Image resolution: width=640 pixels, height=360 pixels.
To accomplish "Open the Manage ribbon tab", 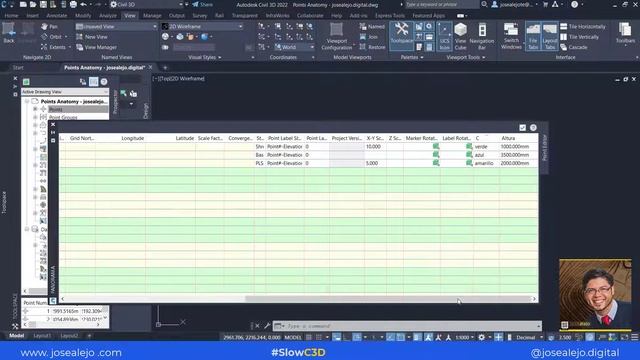I will (152, 16).
